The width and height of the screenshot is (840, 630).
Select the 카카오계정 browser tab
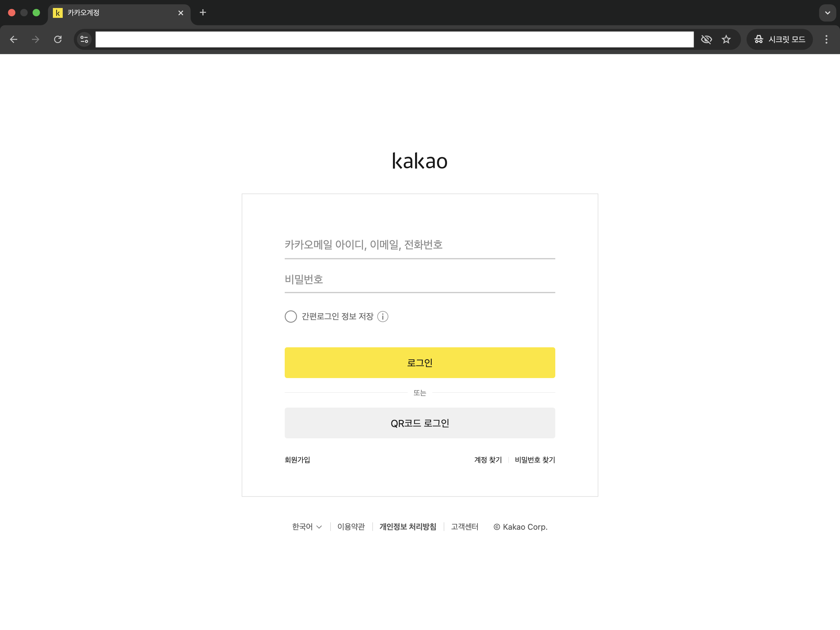pos(114,13)
